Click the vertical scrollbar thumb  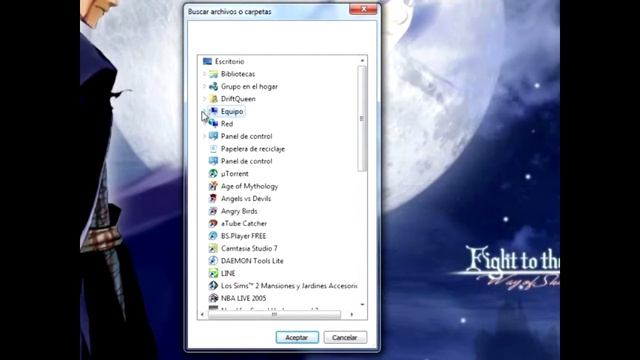click(x=362, y=118)
